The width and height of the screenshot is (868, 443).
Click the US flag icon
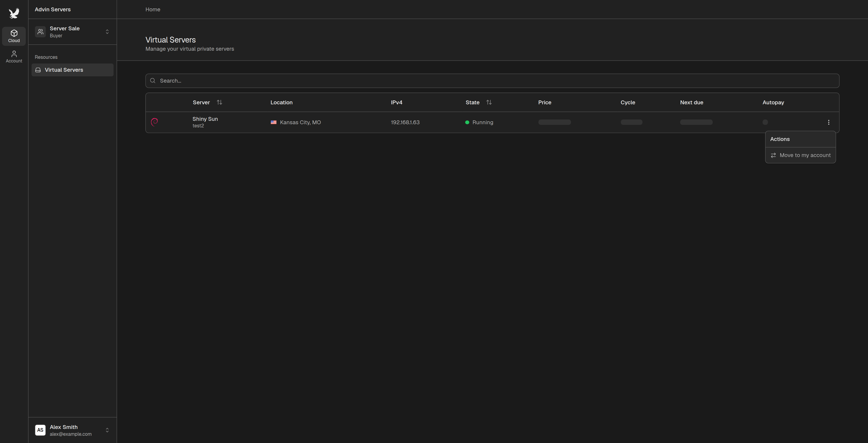(x=274, y=122)
